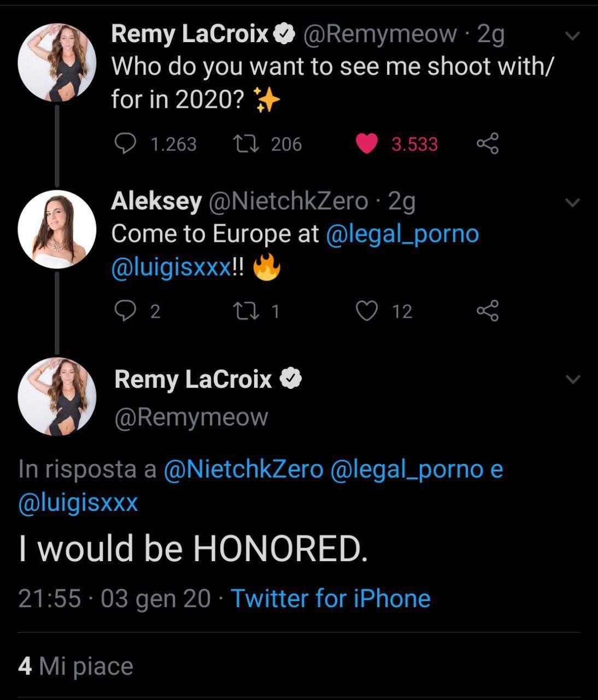Open profile avatar on the first tweet
Screen dimensions: 598x700
(x=57, y=62)
